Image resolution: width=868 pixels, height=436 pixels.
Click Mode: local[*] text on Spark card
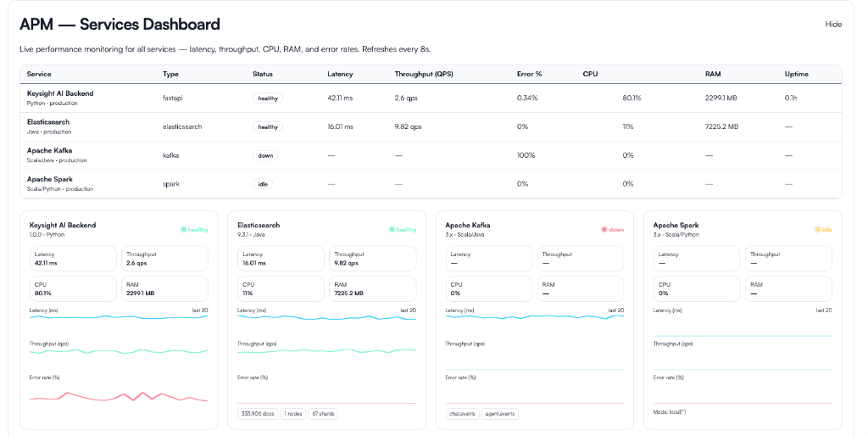tap(670, 412)
